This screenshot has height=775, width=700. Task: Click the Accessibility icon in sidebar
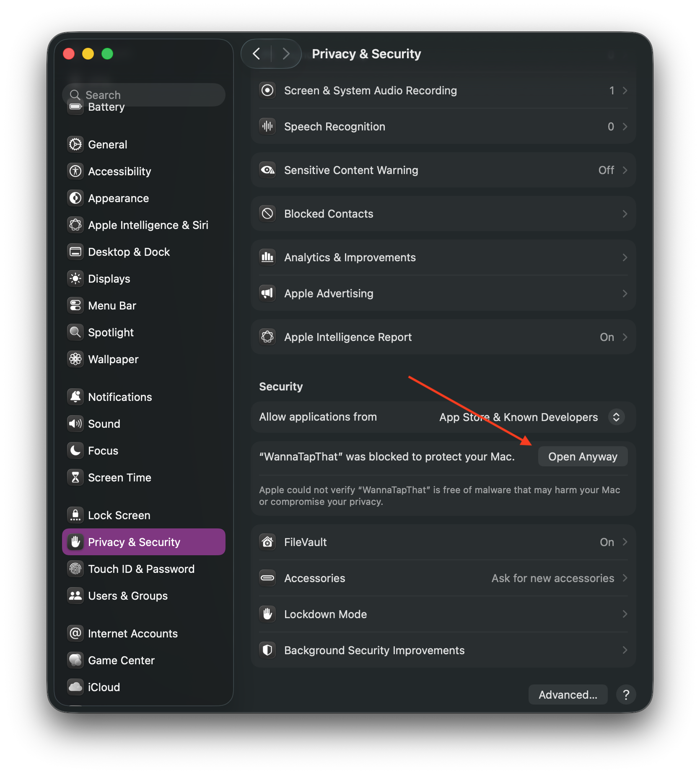[75, 171]
